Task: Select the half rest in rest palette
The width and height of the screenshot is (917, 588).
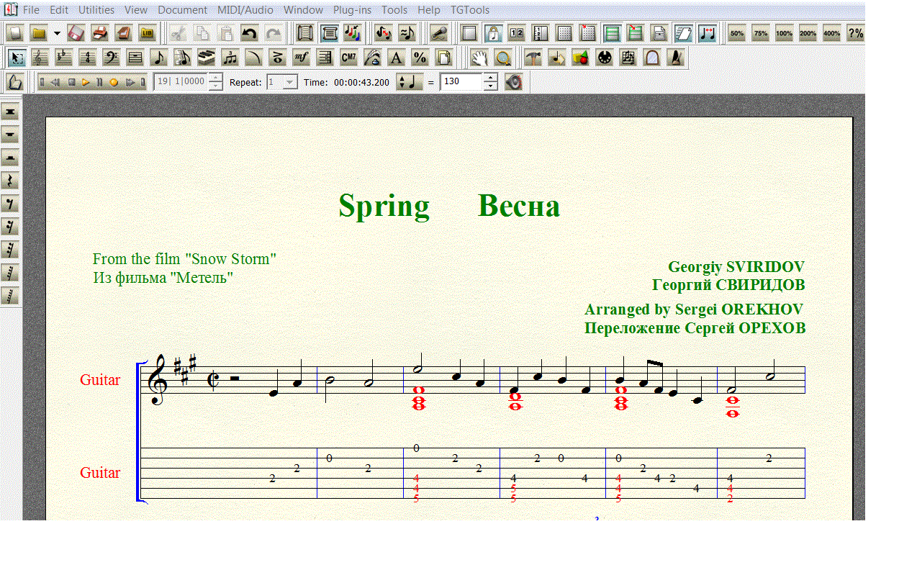Action: click(x=10, y=158)
